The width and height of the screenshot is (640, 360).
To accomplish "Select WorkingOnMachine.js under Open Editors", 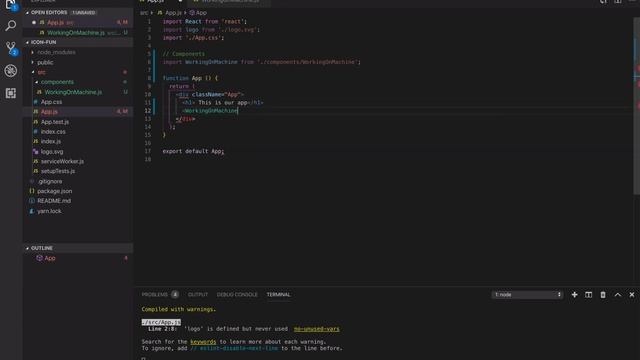I will click(x=76, y=33).
